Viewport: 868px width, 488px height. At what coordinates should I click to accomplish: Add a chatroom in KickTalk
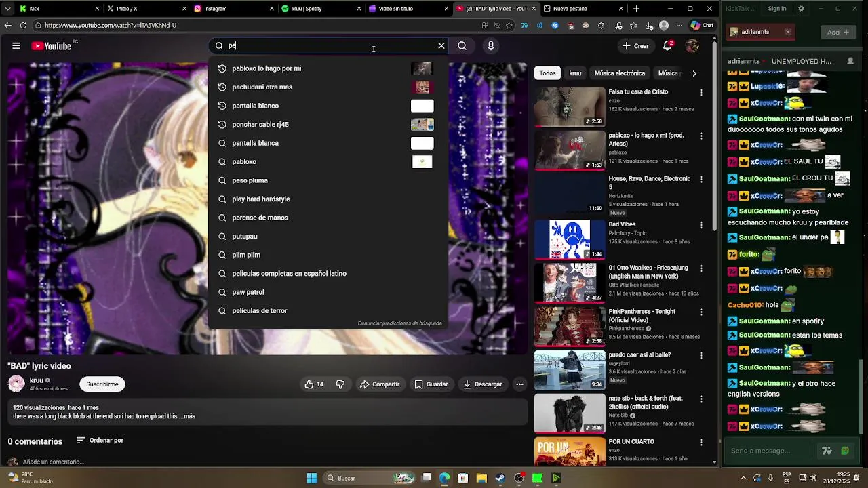(838, 32)
